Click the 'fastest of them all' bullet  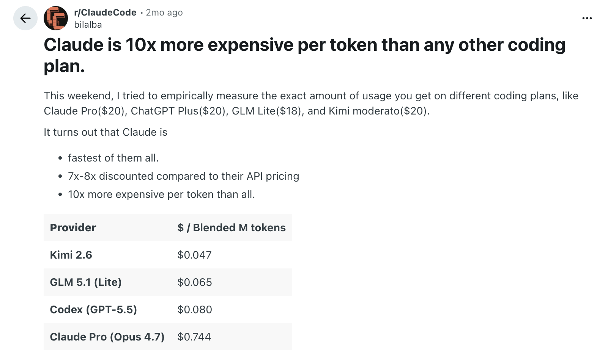(113, 158)
